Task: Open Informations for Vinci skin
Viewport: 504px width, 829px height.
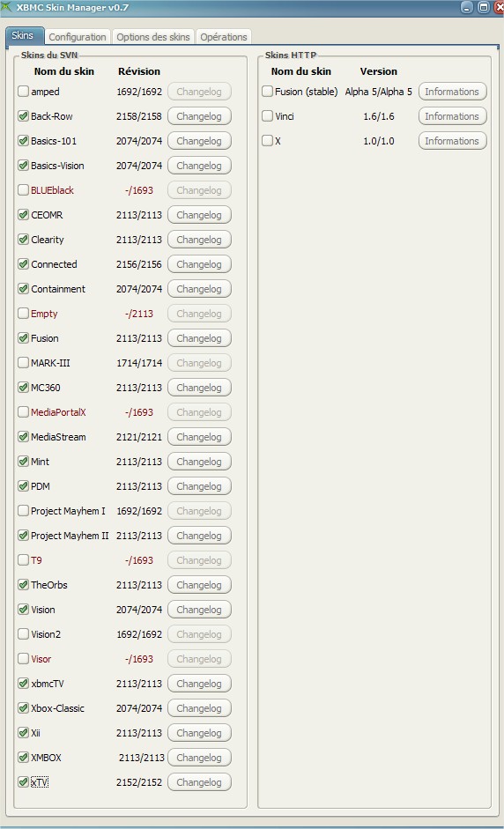Action: (452, 116)
